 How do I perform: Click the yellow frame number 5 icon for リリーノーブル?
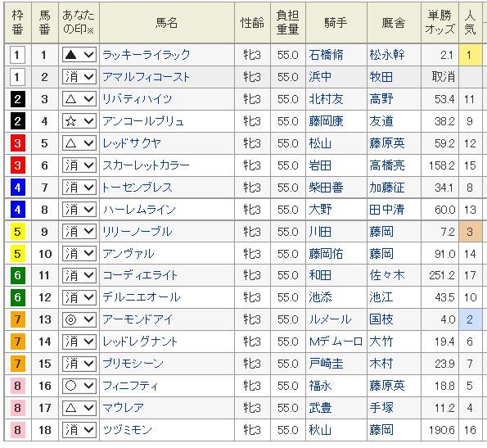[18, 232]
